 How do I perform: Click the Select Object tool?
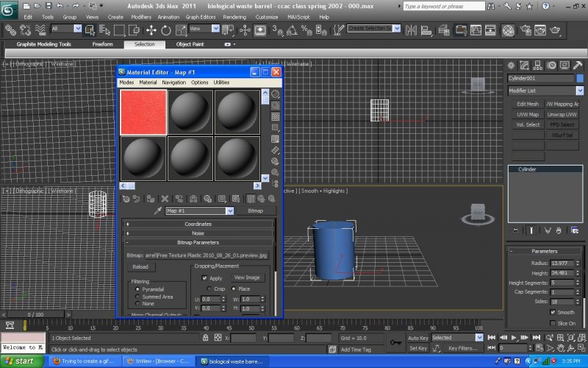[90, 30]
